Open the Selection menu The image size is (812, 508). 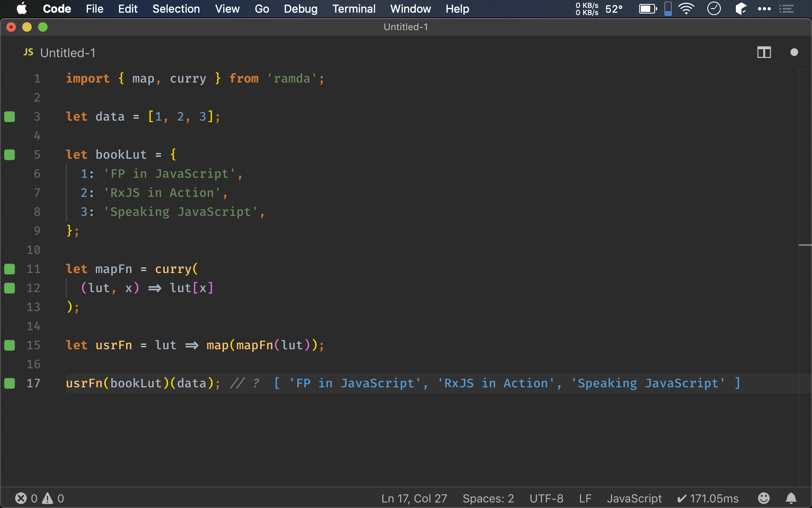click(176, 9)
